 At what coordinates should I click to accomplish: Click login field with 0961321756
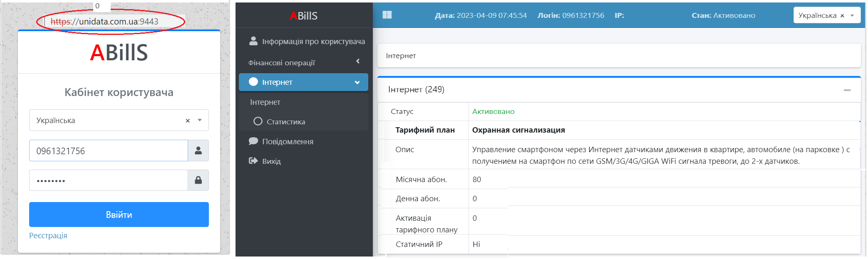coord(109,150)
